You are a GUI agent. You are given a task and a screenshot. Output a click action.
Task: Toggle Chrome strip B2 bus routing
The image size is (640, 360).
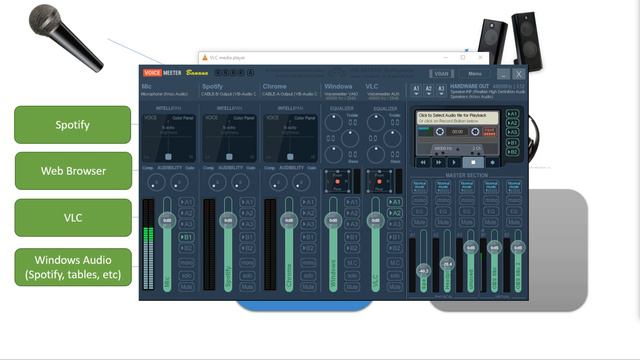click(x=308, y=248)
